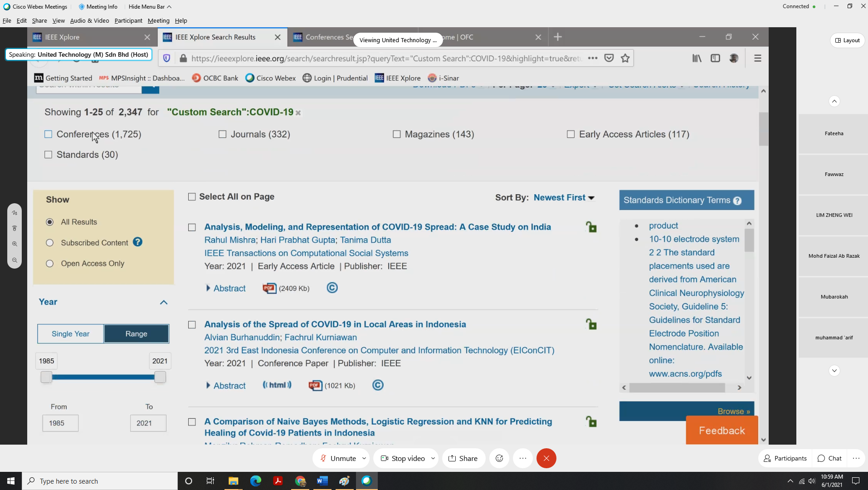
Task: Open Participants panel
Action: (785, 458)
